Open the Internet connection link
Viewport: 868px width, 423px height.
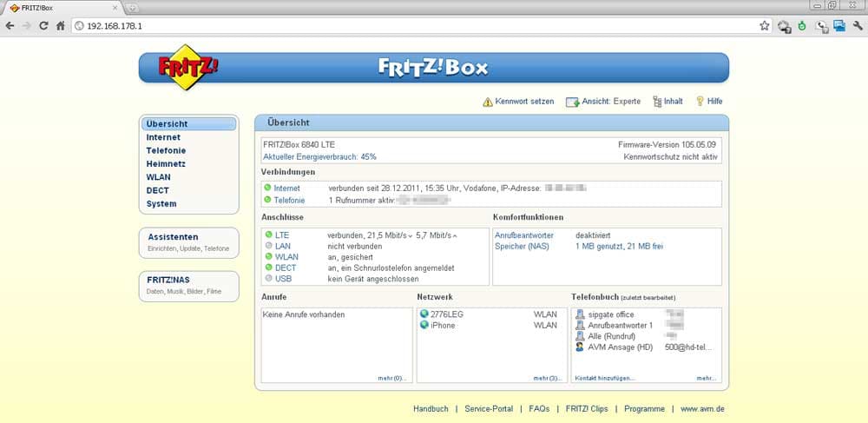(x=286, y=188)
